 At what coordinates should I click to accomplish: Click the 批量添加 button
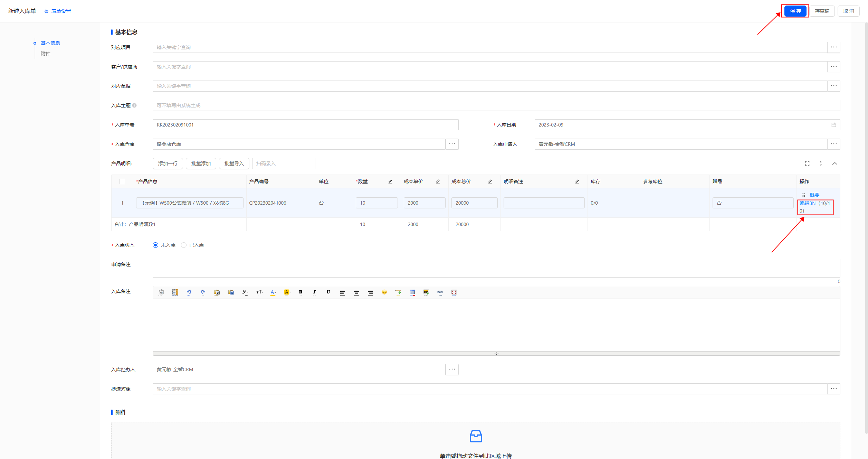click(x=201, y=163)
